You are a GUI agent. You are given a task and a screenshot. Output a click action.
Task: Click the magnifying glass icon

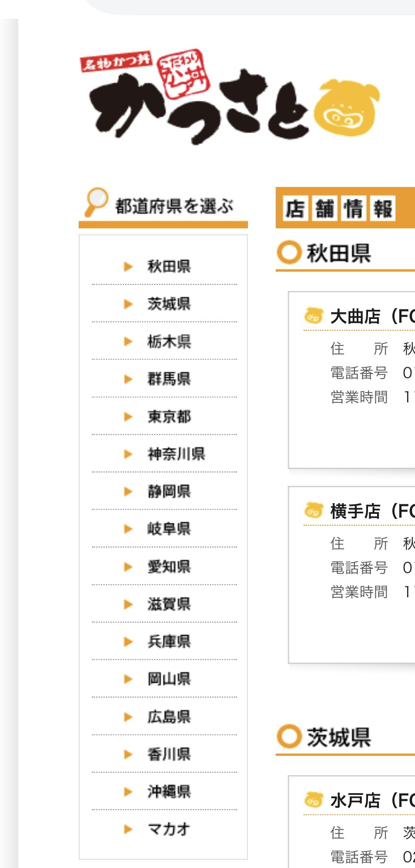coord(96,202)
